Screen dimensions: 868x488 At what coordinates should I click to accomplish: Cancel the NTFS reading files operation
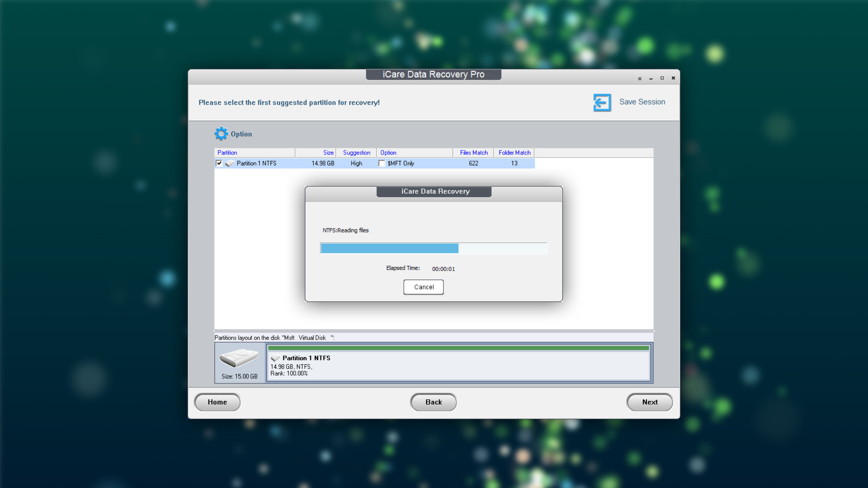click(423, 287)
